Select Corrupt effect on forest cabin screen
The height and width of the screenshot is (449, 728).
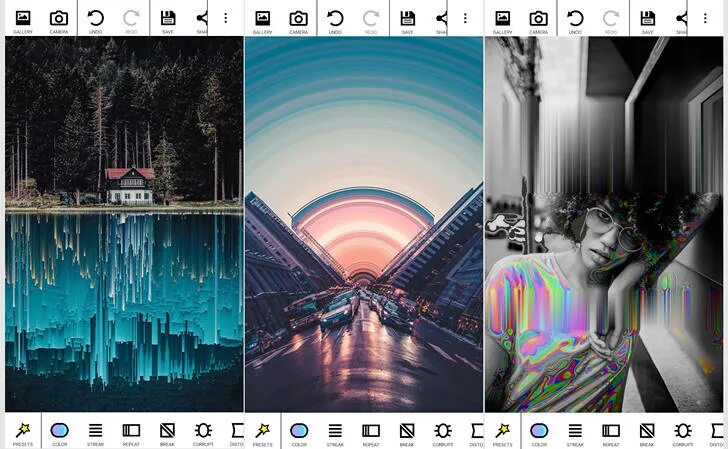click(203, 434)
